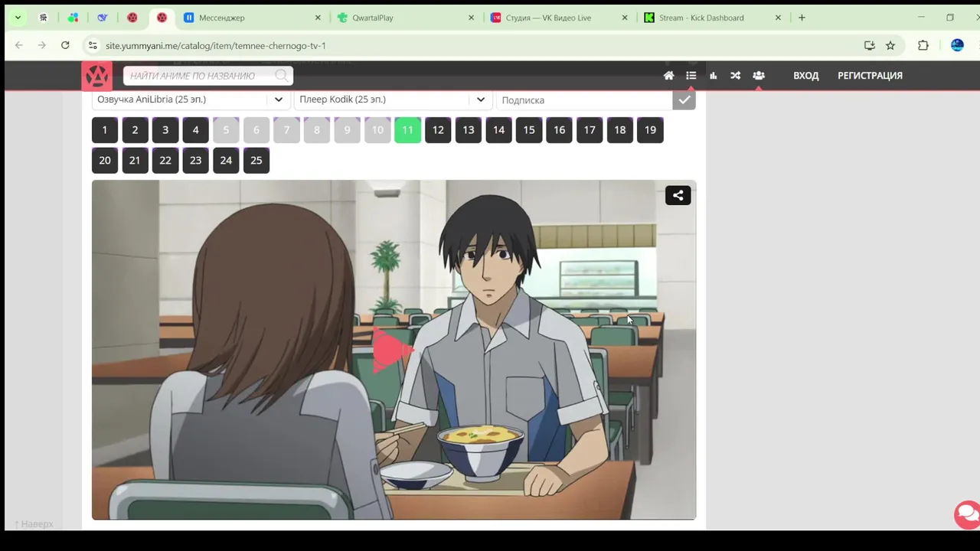The height and width of the screenshot is (551, 980).
Task: Select greyed episode 6
Action: (256, 130)
